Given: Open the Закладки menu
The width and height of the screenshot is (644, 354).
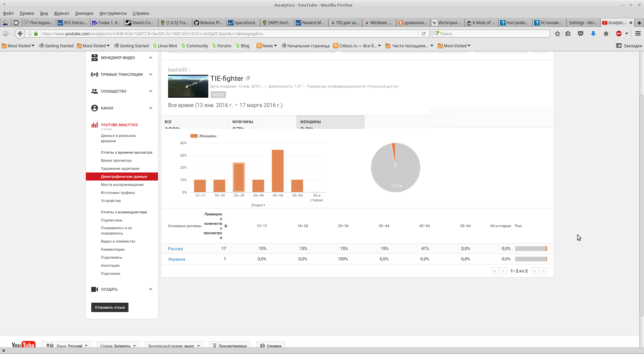Looking at the screenshot, I should (x=84, y=13).
